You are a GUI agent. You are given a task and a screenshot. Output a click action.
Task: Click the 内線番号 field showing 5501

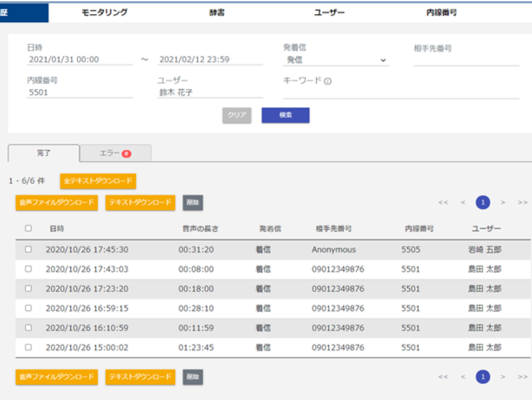[x=80, y=92]
